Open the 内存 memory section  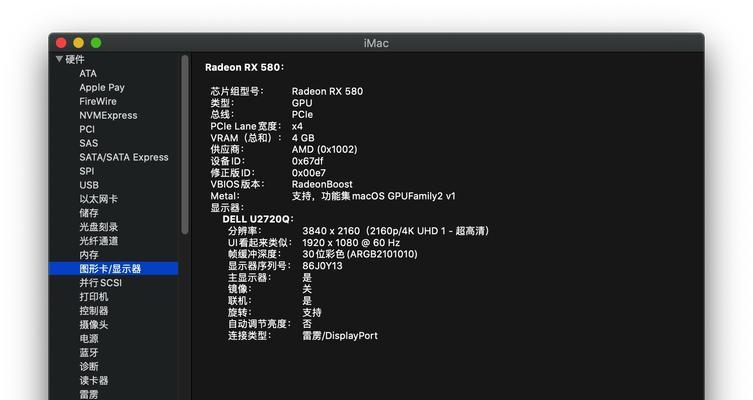coord(89,255)
